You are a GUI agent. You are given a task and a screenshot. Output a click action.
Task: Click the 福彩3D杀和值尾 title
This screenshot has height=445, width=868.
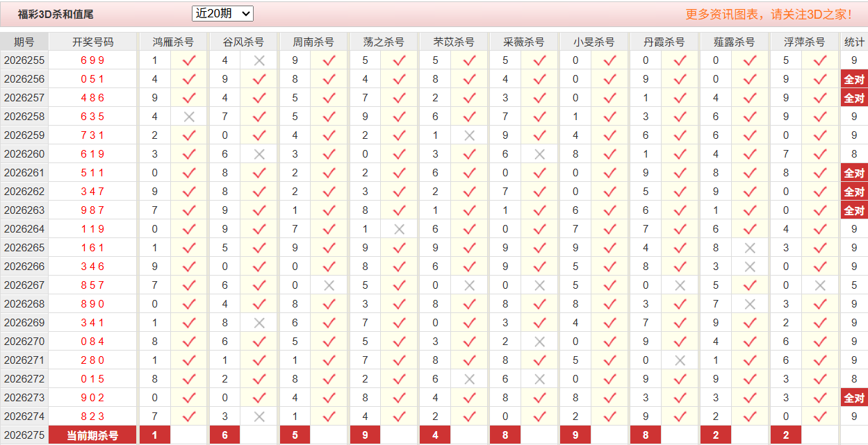click(56, 14)
